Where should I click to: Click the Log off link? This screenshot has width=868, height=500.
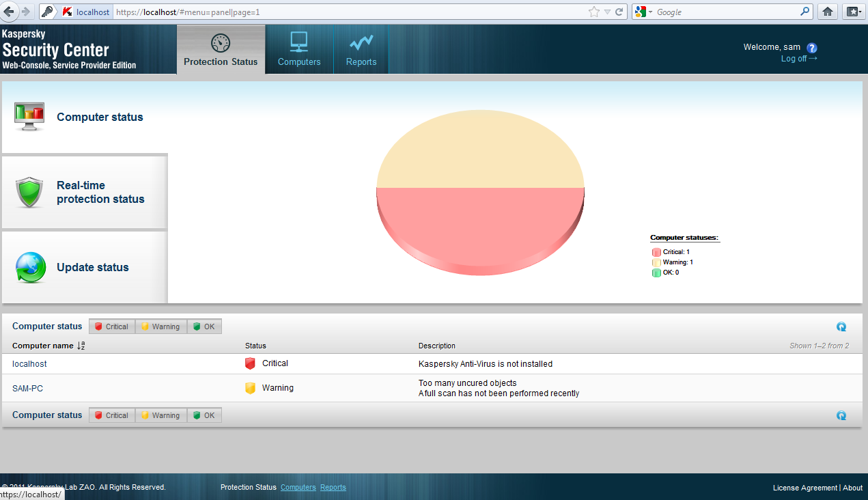click(794, 59)
